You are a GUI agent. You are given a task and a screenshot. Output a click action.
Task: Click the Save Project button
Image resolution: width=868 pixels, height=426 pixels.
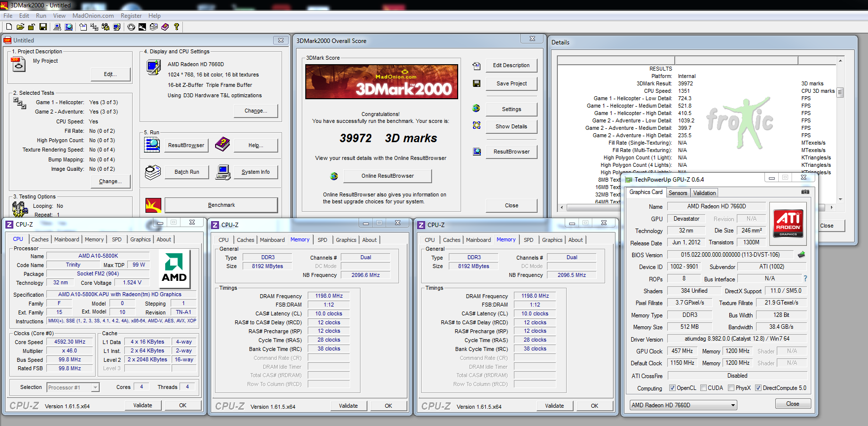coord(511,84)
